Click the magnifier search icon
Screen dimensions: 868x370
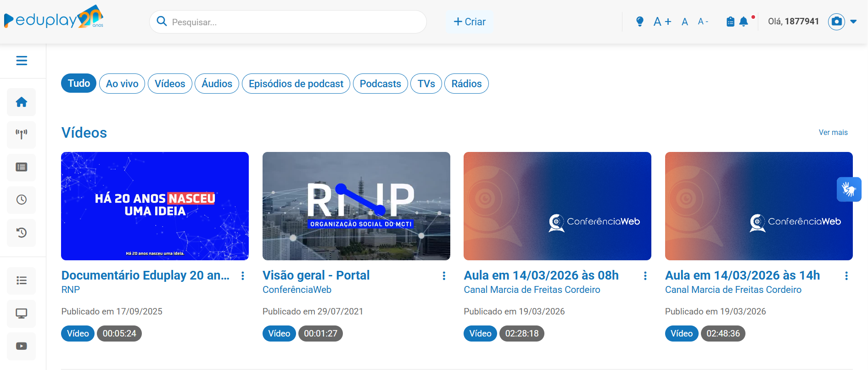click(x=162, y=22)
